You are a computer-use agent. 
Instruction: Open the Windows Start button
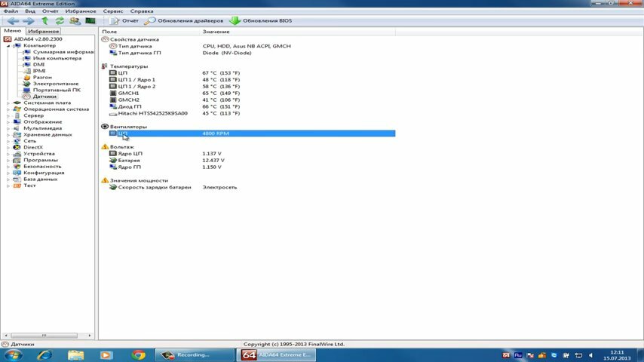point(13,355)
